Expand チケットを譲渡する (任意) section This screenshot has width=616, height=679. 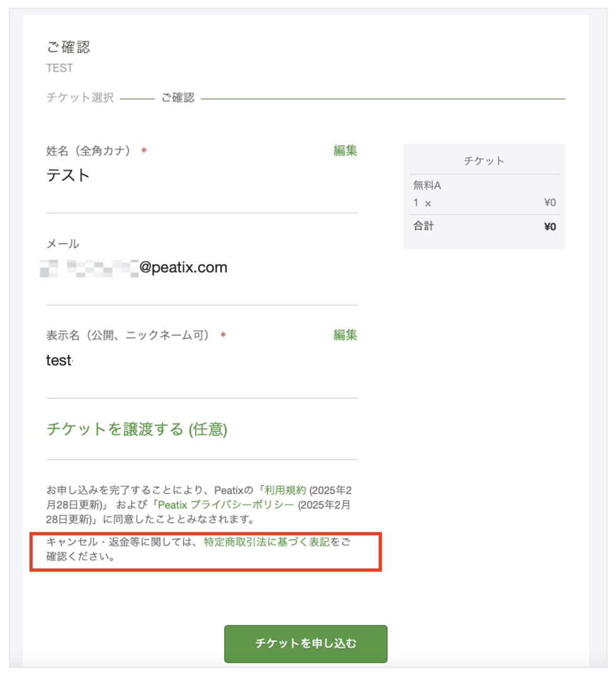137,429
